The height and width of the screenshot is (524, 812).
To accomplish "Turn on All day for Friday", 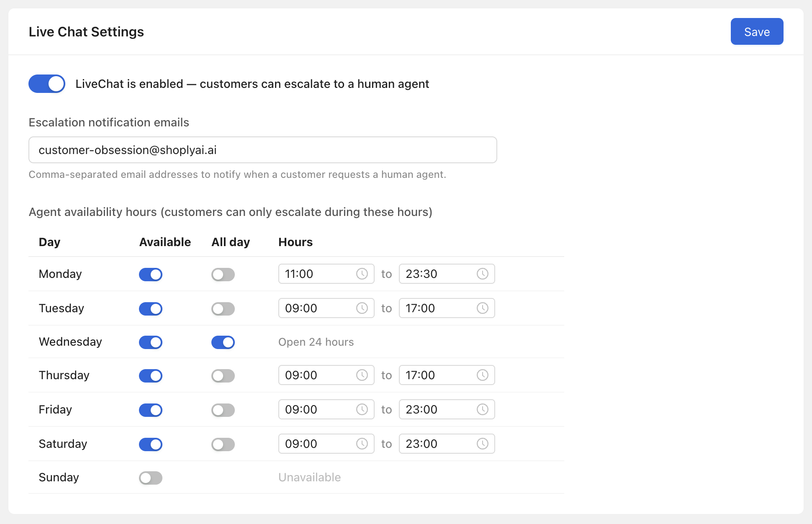I will tap(223, 410).
